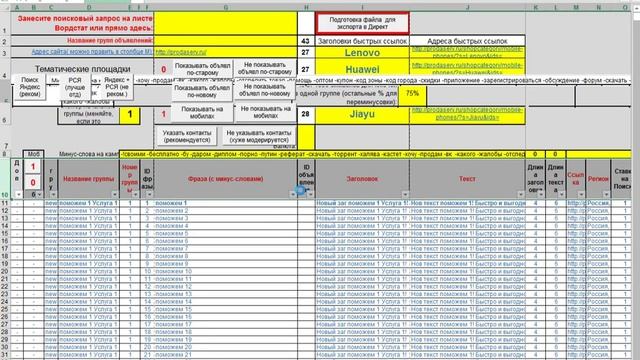
Task: Select the minus-words yellow row cell
Action: (322, 154)
